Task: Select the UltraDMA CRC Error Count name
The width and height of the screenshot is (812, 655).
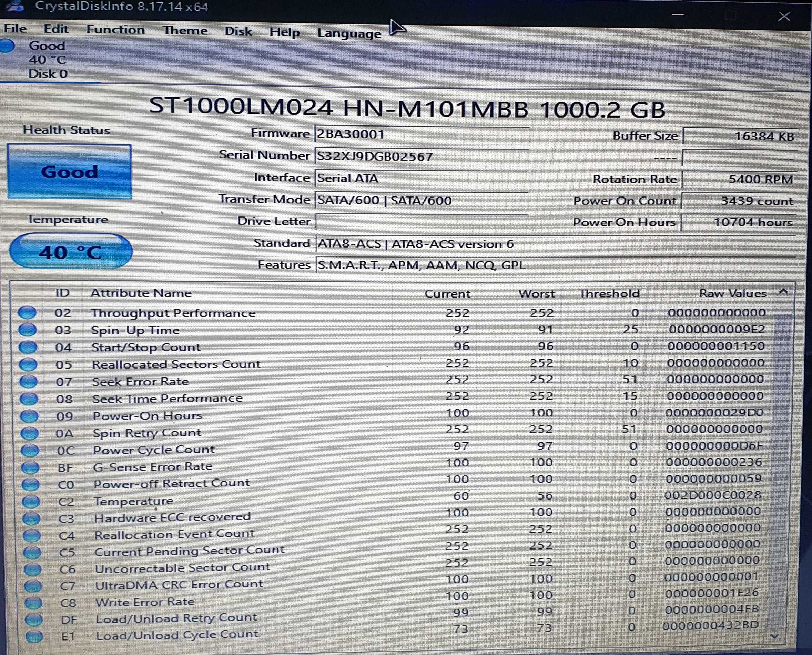Action: (179, 585)
